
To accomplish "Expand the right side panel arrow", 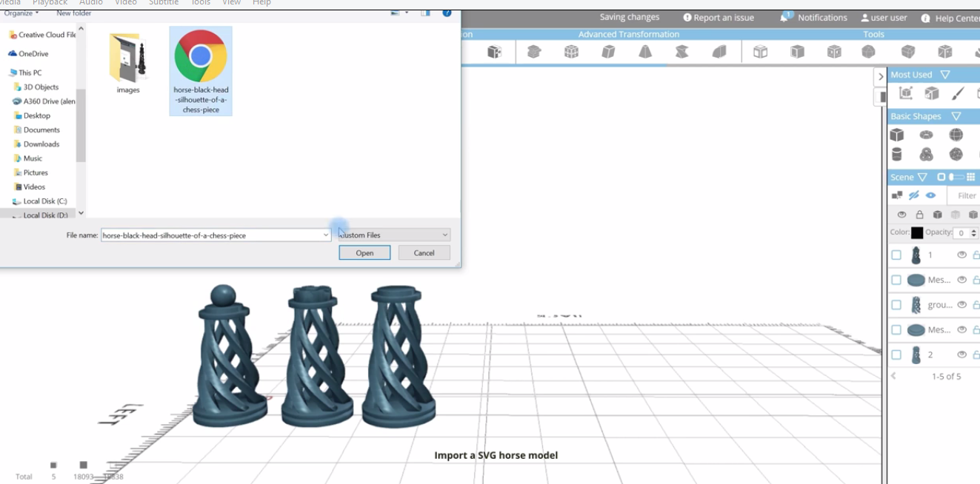I will [881, 76].
